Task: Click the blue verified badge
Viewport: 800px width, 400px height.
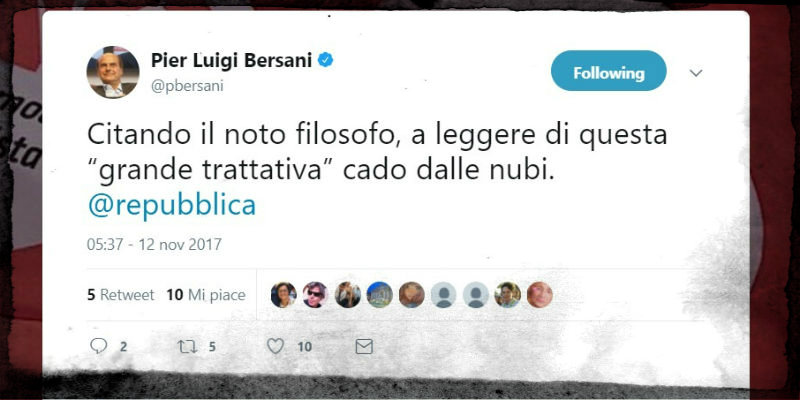Action: tap(326, 61)
